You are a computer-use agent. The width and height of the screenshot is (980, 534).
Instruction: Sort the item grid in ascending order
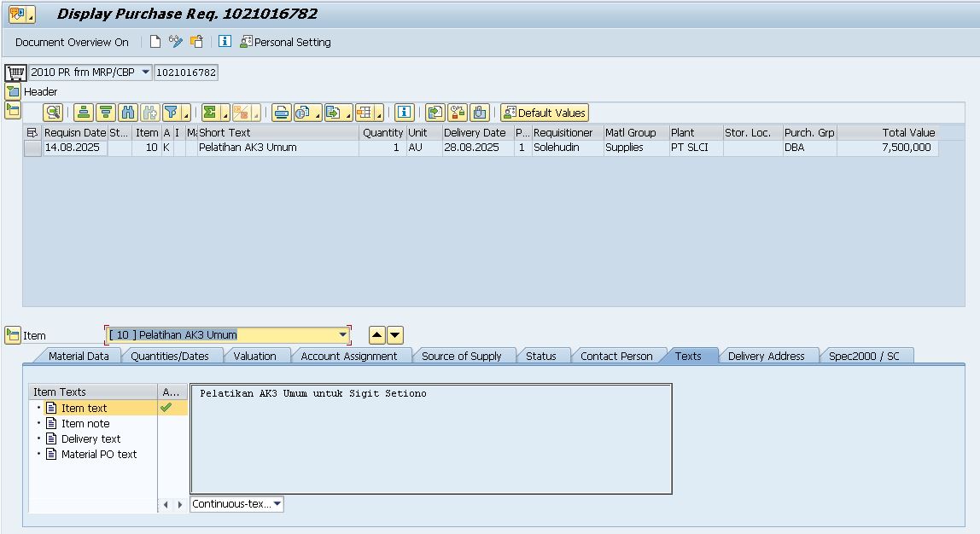click(83, 113)
